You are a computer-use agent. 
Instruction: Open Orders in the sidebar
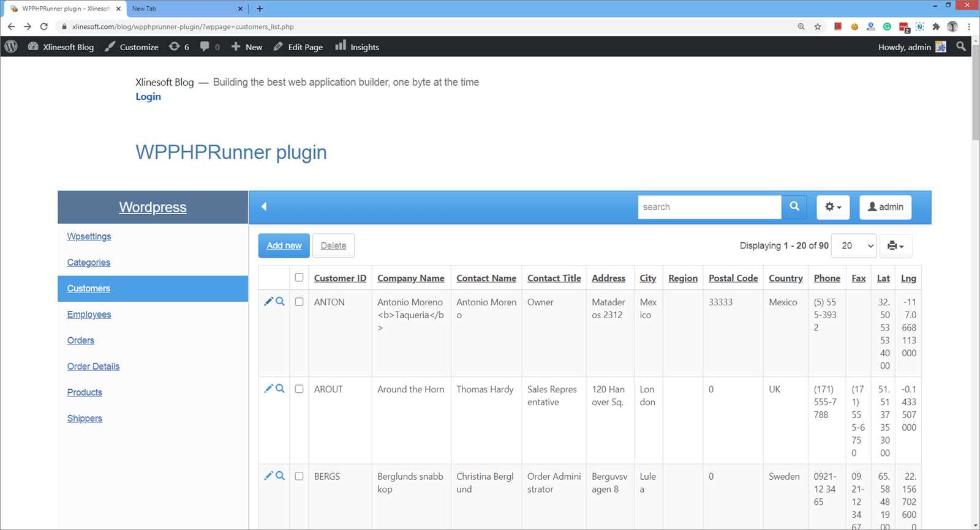coord(81,340)
